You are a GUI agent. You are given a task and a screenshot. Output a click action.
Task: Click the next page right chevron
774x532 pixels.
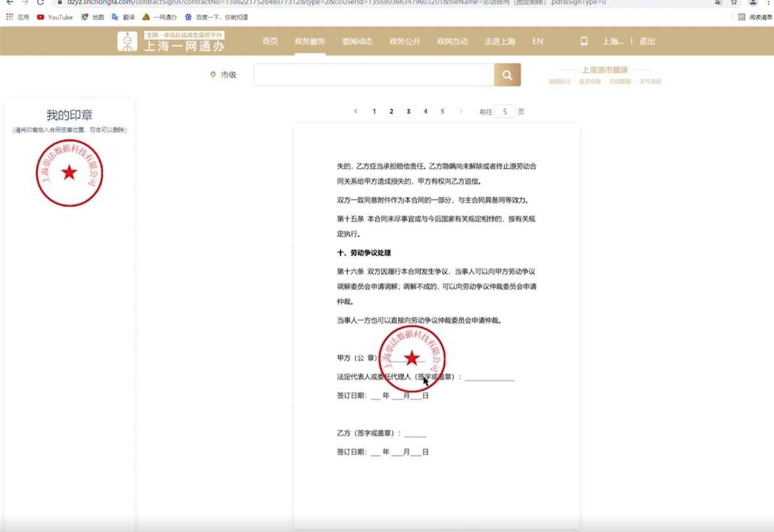pyautogui.click(x=461, y=112)
